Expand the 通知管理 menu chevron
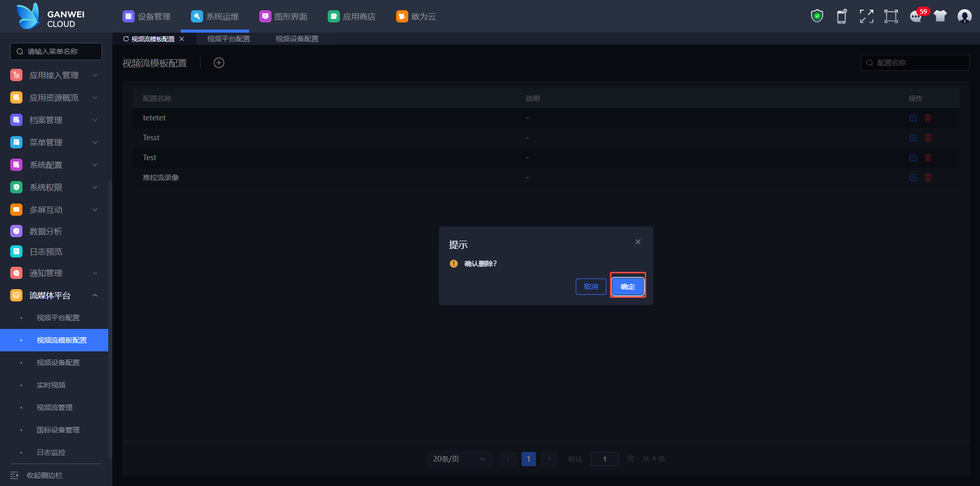This screenshot has width=980, height=486. [95, 273]
